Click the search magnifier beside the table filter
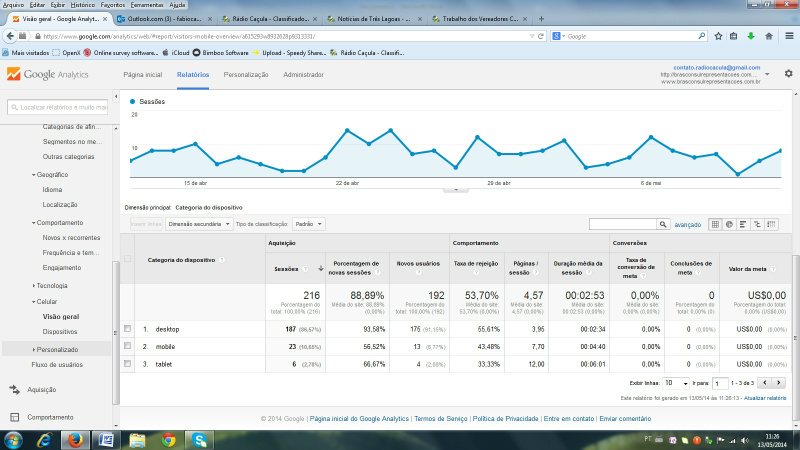Screen dimensions: 800x450 664,224
